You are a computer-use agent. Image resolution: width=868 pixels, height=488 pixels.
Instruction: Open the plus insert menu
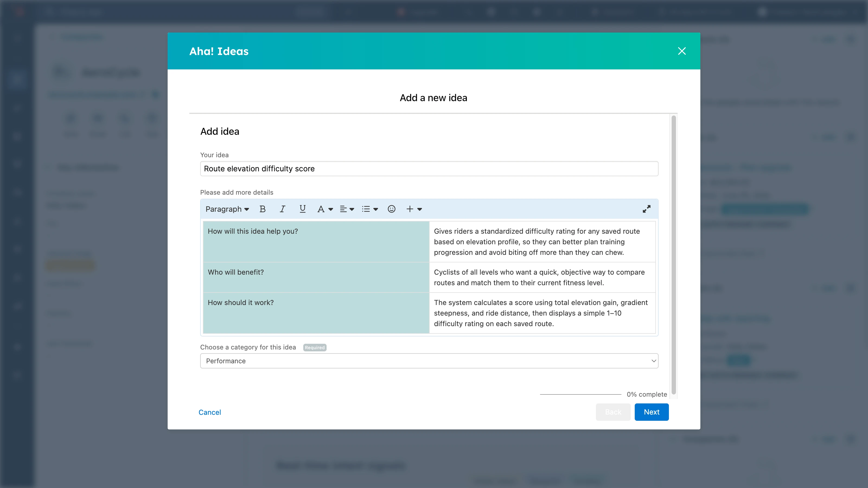coord(414,209)
